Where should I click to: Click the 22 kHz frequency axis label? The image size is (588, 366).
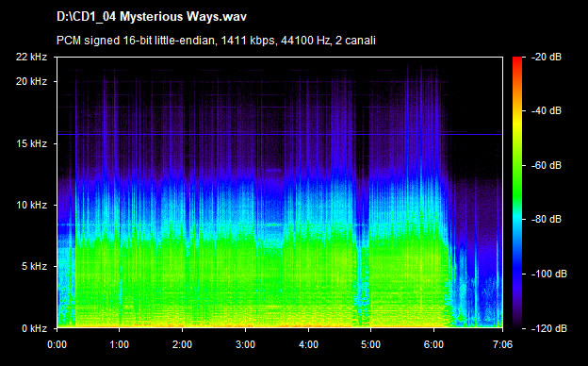pyautogui.click(x=31, y=57)
